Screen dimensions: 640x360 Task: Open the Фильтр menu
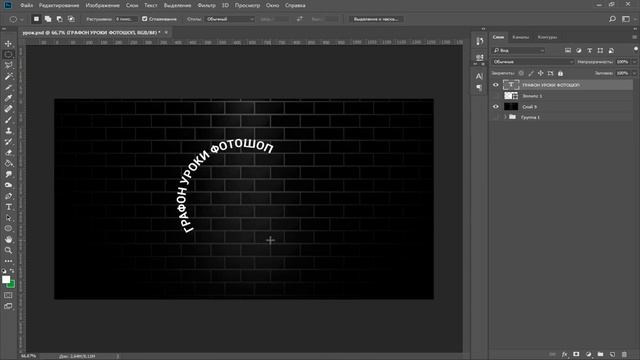coord(207,5)
